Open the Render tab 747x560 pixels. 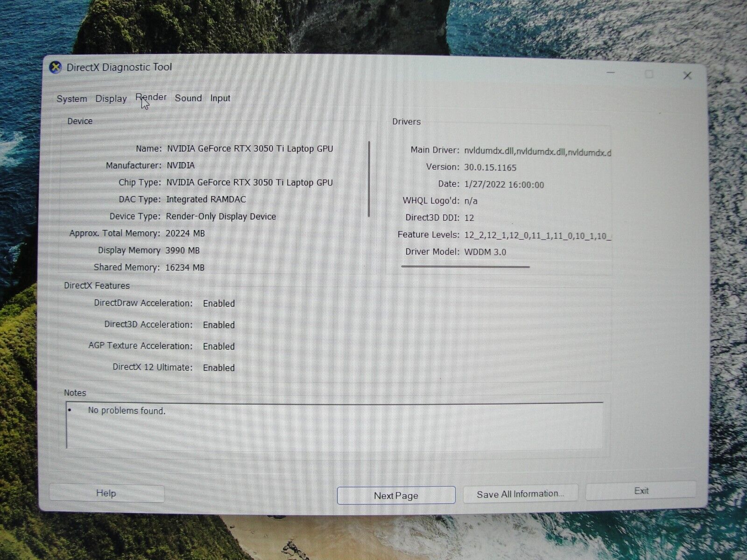[x=151, y=98]
